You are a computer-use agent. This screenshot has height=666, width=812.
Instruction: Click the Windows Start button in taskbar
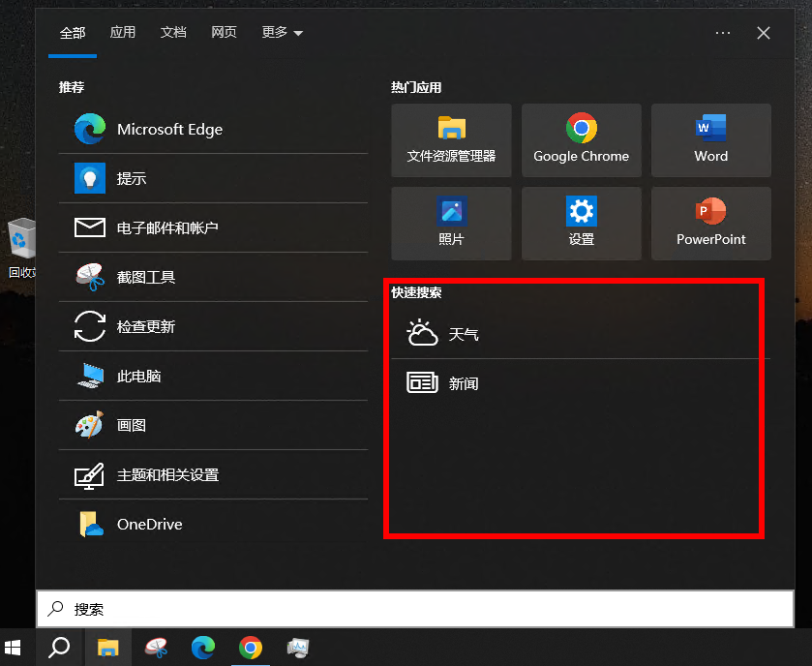click(14, 648)
